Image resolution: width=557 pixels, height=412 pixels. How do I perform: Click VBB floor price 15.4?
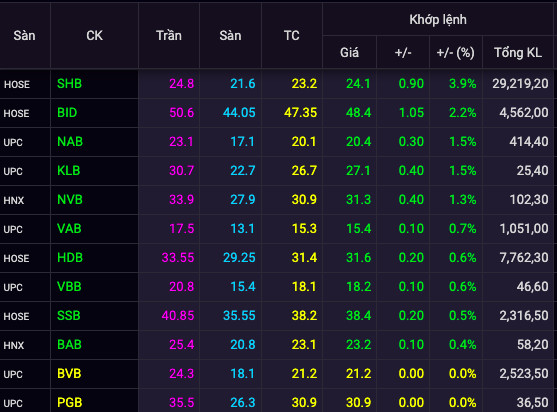[243, 287]
